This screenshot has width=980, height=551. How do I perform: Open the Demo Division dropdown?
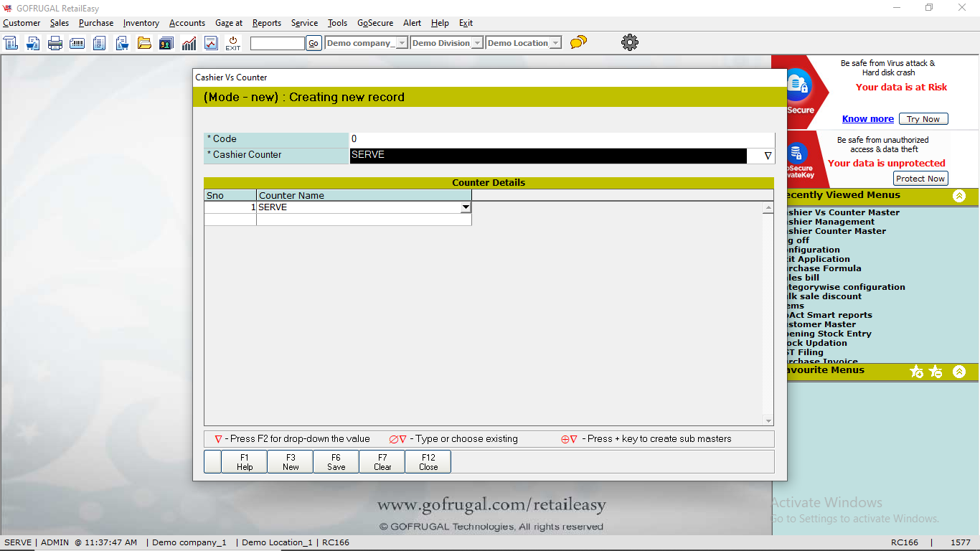[476, 43]
